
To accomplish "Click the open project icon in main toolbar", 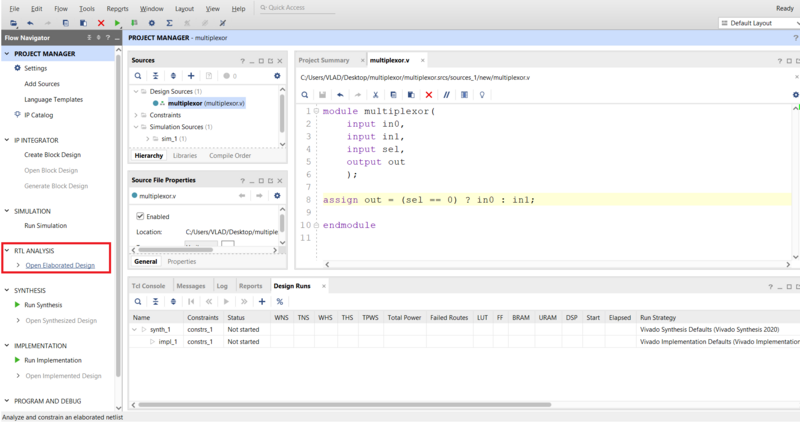I will [13, 23].
